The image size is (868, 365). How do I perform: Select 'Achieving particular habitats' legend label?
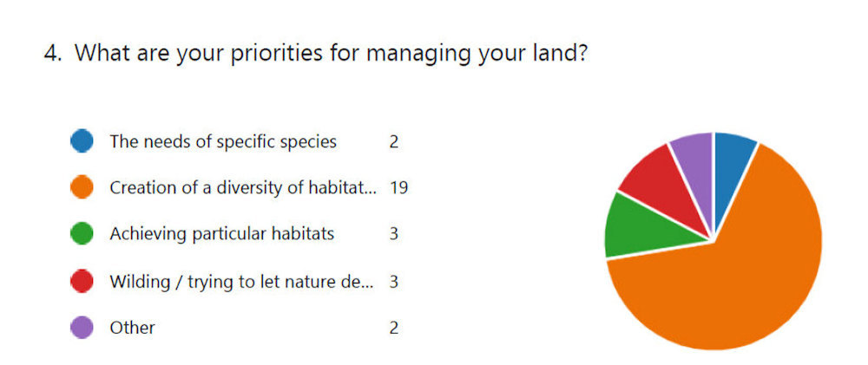pos(221,234)
